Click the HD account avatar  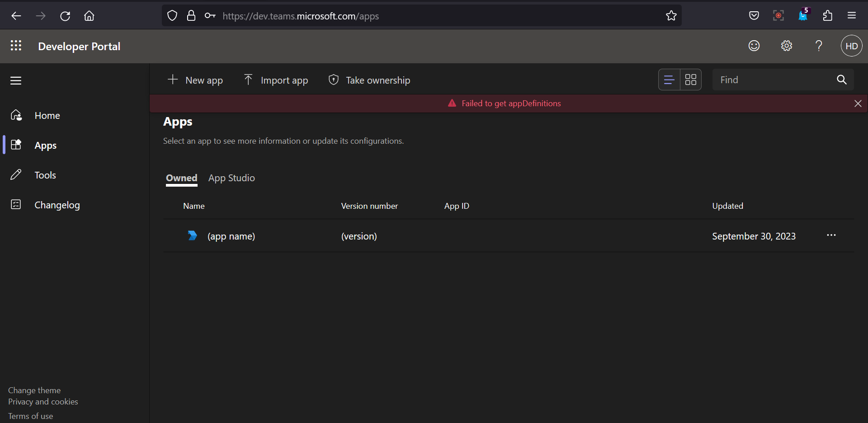[851, 46]
